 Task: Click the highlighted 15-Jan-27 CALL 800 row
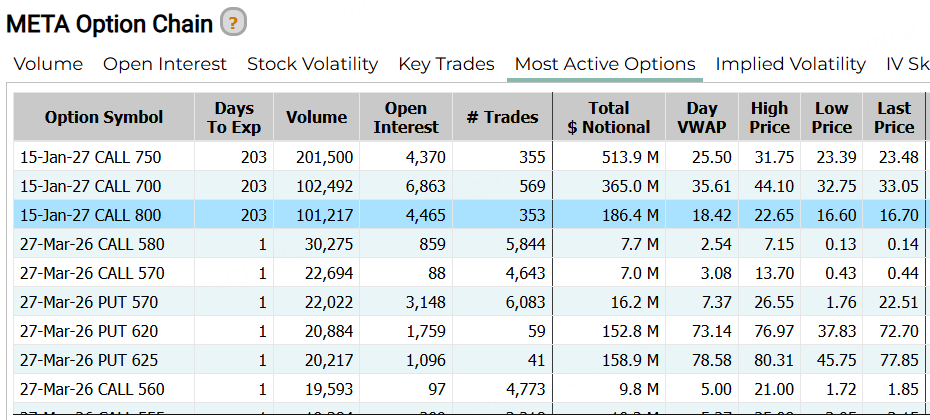click(x=90, y=215)
